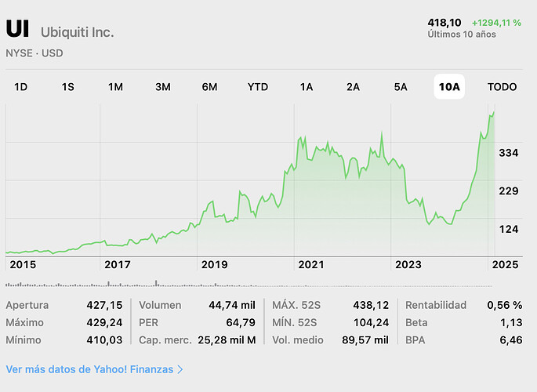Select the 1A period tab
This screenshot has height=392, width=537.
coord(307,87)
